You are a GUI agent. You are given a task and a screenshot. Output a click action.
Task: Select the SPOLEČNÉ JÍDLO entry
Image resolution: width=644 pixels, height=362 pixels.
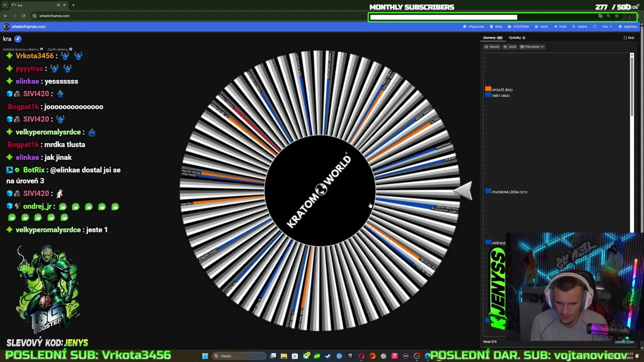click(502, 90)
